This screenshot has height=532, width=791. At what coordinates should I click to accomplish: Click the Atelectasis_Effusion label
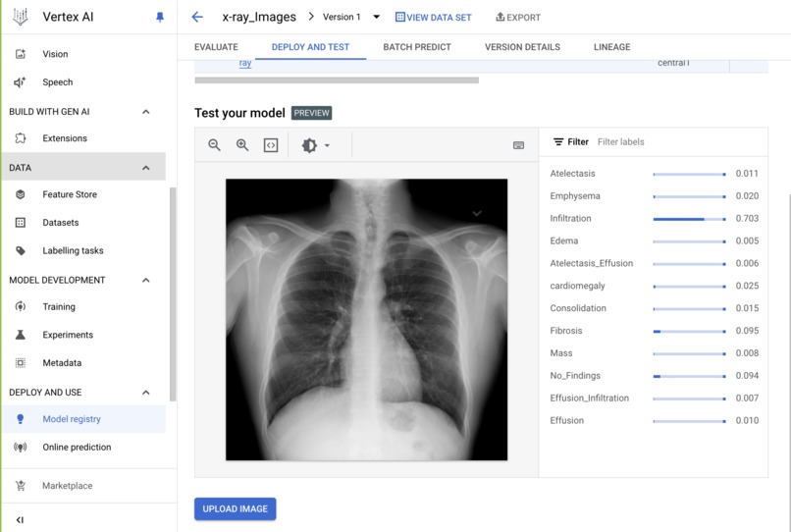pyautogui.click(x=591, y=263)
